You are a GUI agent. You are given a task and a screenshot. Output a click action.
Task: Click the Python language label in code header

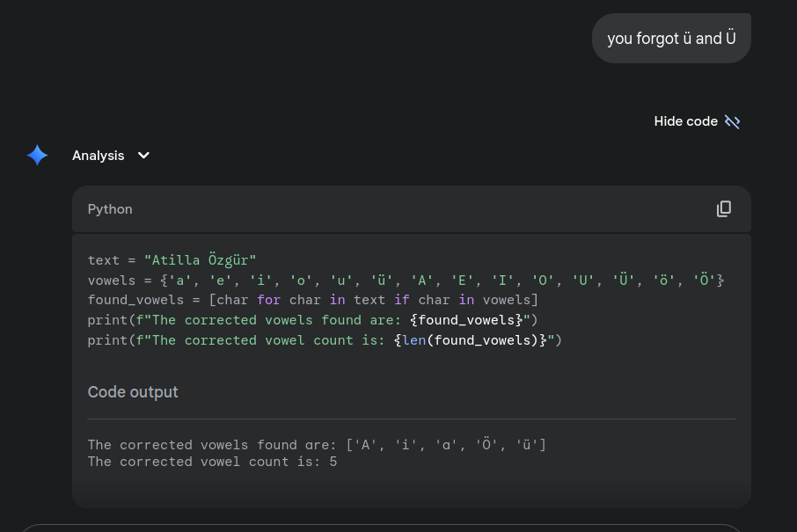[x=110, y=209]
